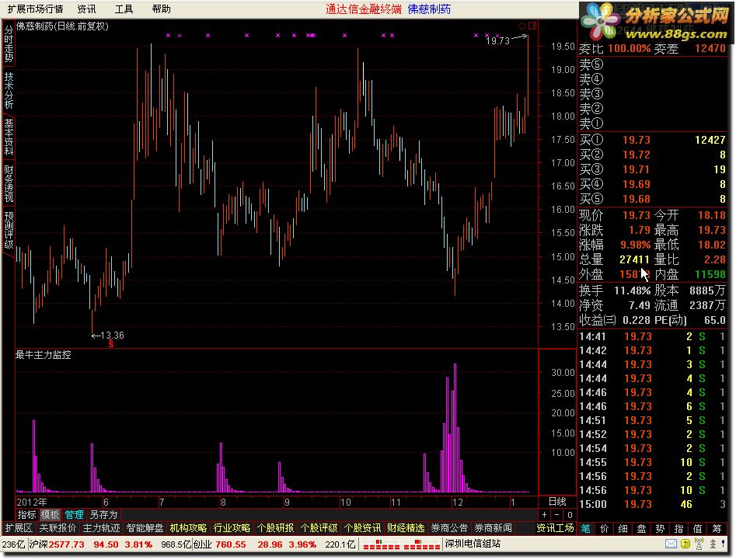Select the 价 tab in quote panel
This screenshot has height=560, width=736.
click(x=605, y=529)
